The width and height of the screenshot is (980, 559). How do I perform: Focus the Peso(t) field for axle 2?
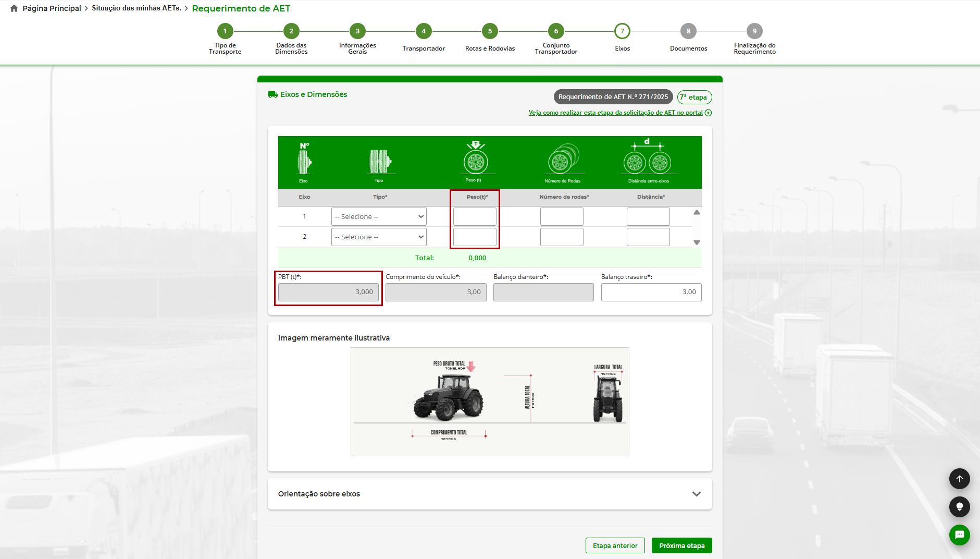pos(475,237)
